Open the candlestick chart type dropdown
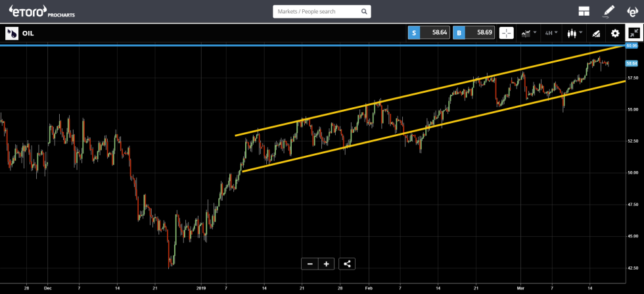644x294 pixels. [575, 33]
